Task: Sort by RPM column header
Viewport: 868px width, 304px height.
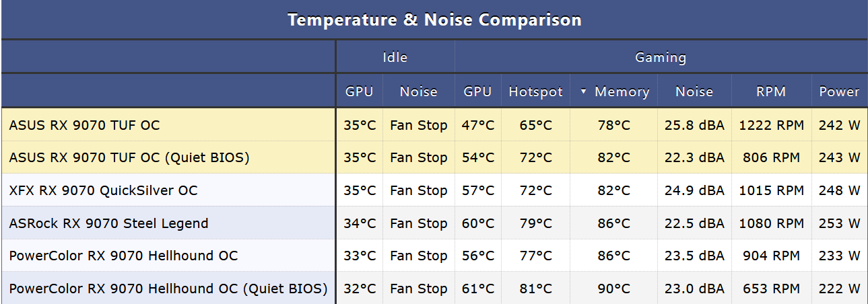Action: [771, 91]
